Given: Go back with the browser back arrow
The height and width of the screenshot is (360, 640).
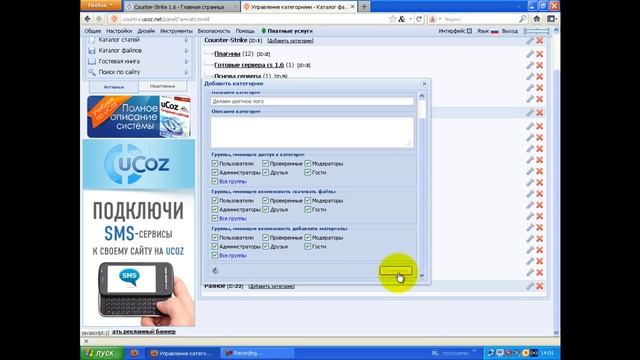Looking at the screenshot, I should (x=87, y=19).
